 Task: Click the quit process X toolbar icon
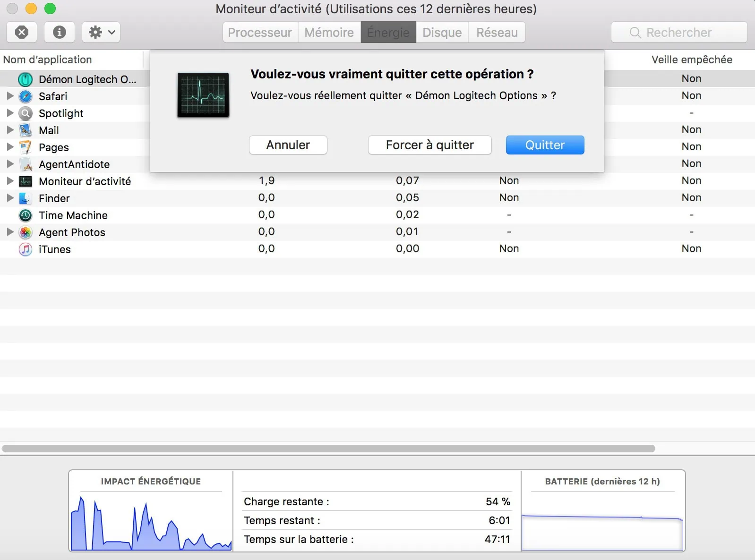pos(22,32)
